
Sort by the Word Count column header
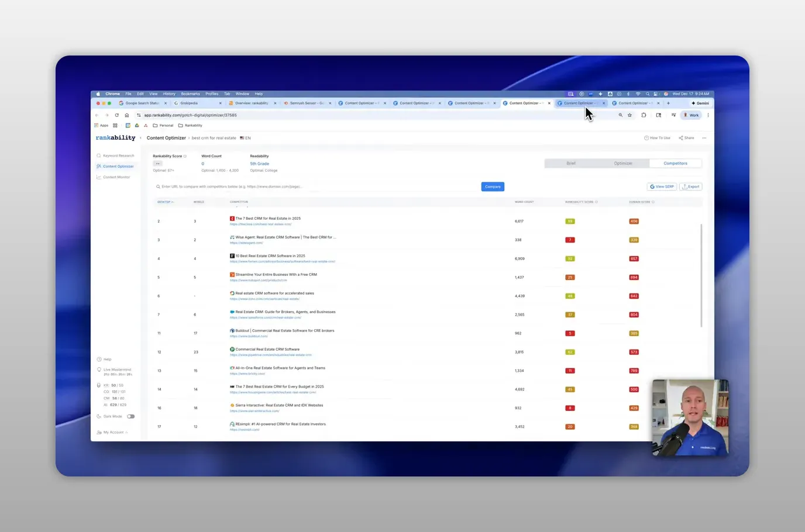[524, 202]
